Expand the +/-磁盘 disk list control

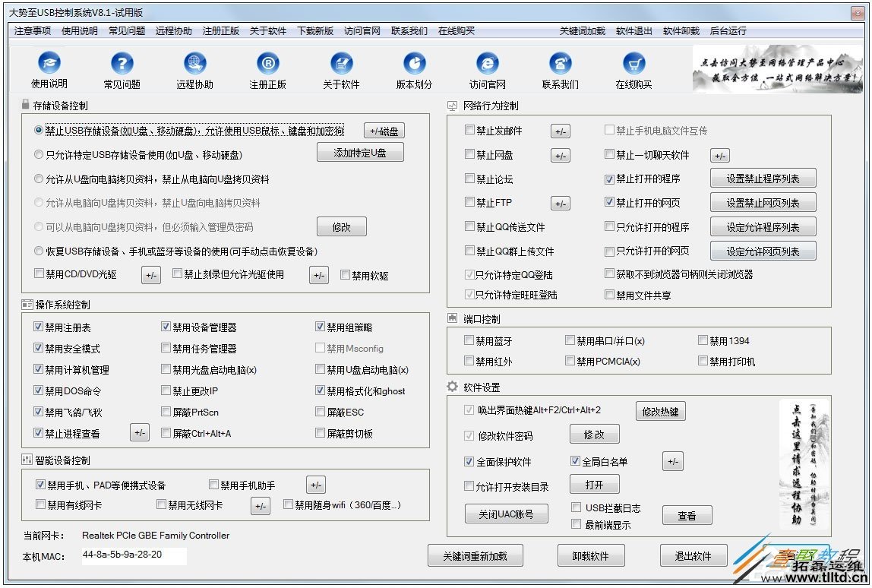tap(384, 130)
